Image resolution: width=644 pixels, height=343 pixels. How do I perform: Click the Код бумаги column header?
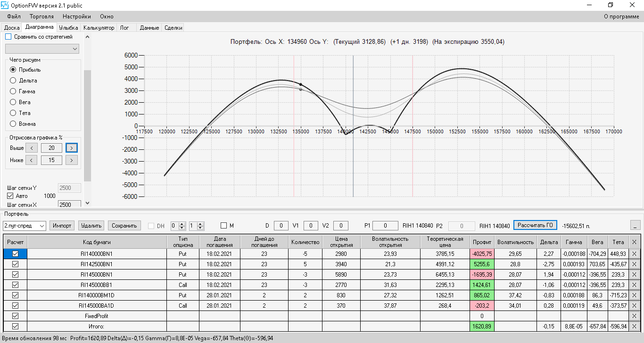point(97,242)
